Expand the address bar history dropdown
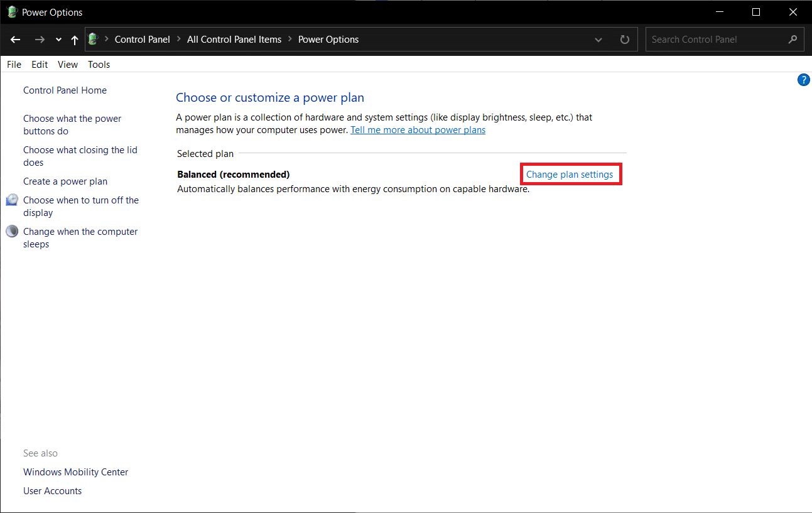The height and width of the screenshot is (513, 812). (598, 40)
